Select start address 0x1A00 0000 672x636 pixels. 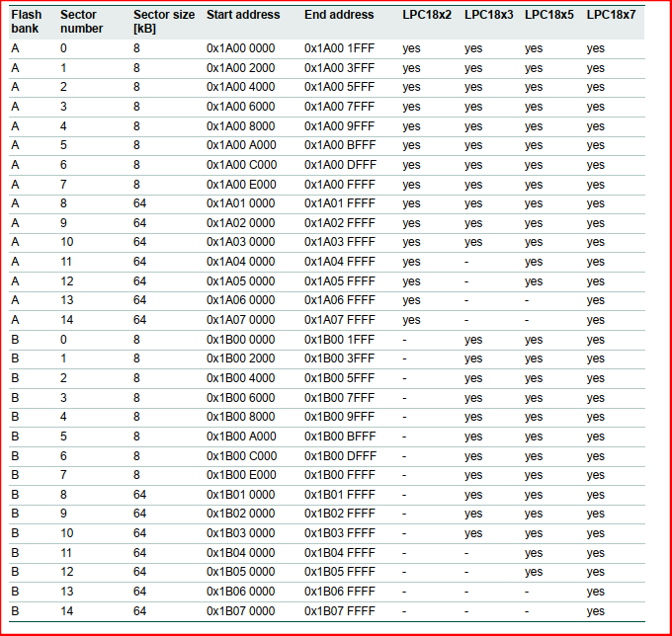[240, 48]
